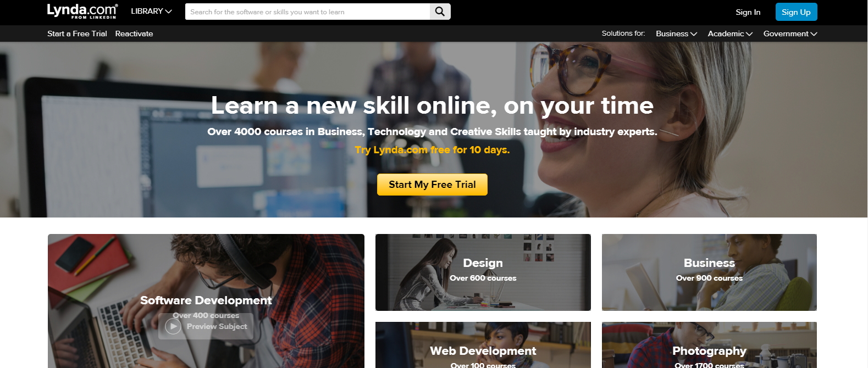Click the blue Sign Up button
868x368 pixels.
(x=796, y=12)
